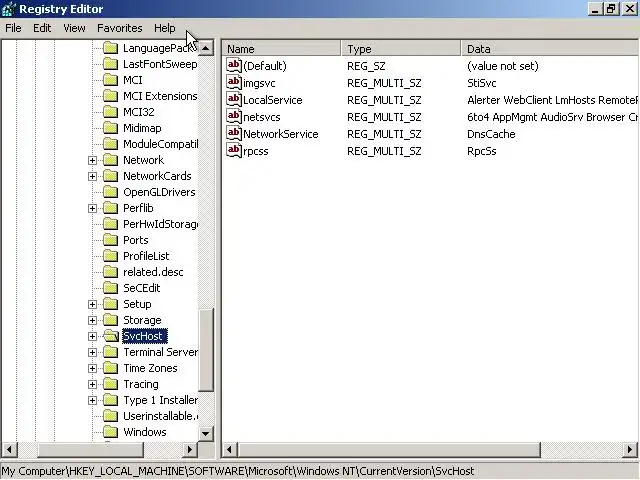Click the string icon next to rpcss
Image resolution: width=640 pixels, height=480 pixels.
coord(234,151)
